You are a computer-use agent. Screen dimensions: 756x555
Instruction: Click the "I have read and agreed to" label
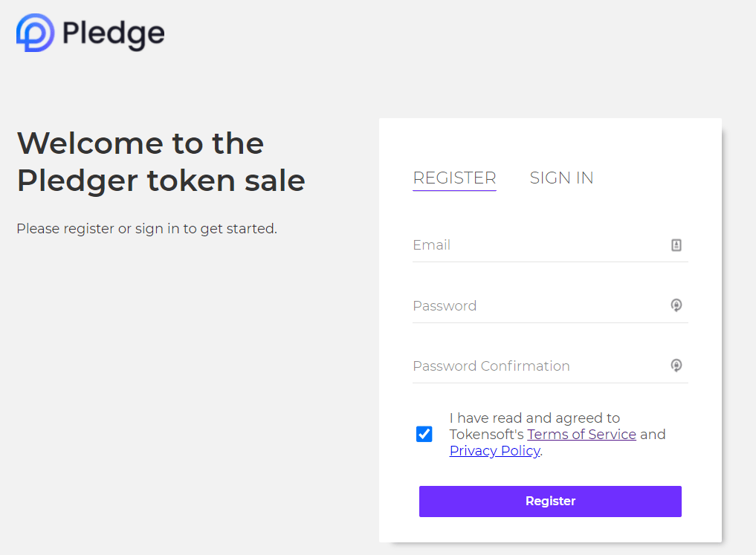click(x=534, y=418)
